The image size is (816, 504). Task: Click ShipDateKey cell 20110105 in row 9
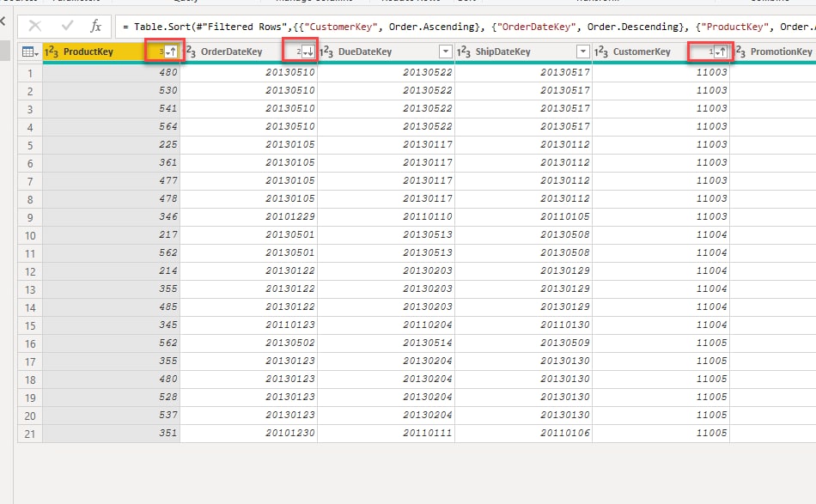point(524,216)
